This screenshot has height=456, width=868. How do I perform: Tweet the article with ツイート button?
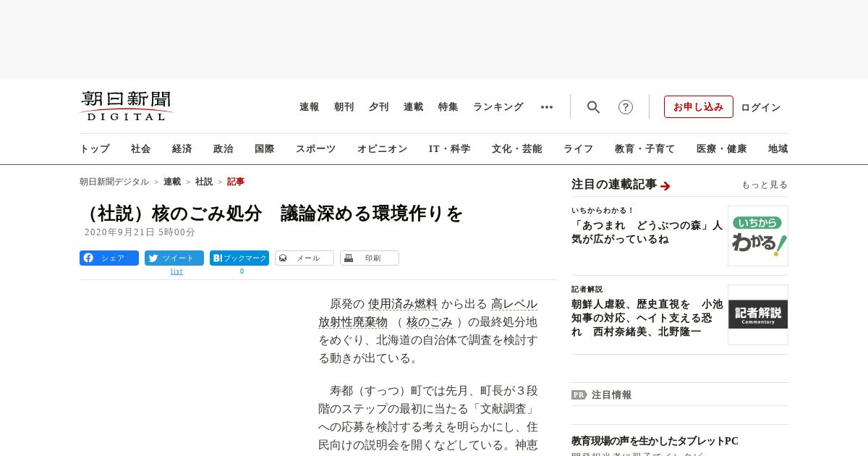click(174, 258)
